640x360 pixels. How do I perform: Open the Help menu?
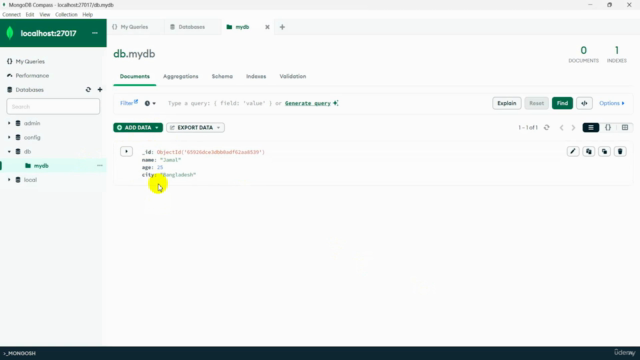click(87, 14)
